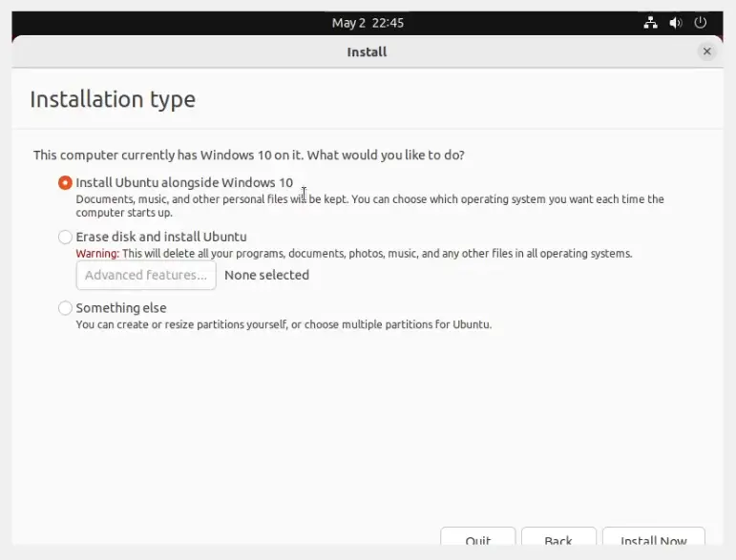
Task: Close the Install window
Action: click(x=707, y=52)
